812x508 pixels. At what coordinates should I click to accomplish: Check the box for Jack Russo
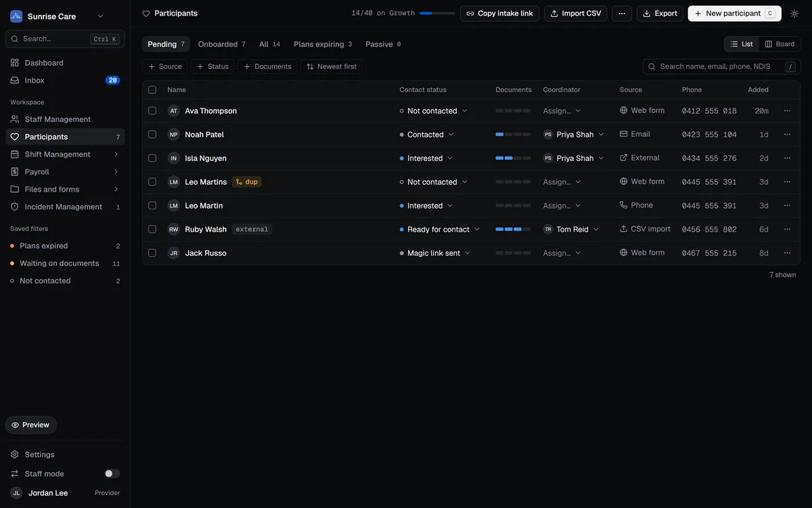(x=152, y=253)
